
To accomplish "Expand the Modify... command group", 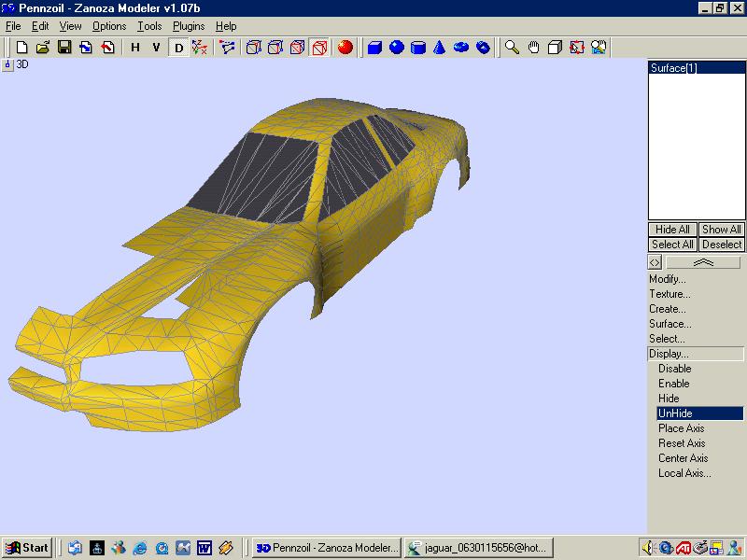I will click(x=668, y=279).
